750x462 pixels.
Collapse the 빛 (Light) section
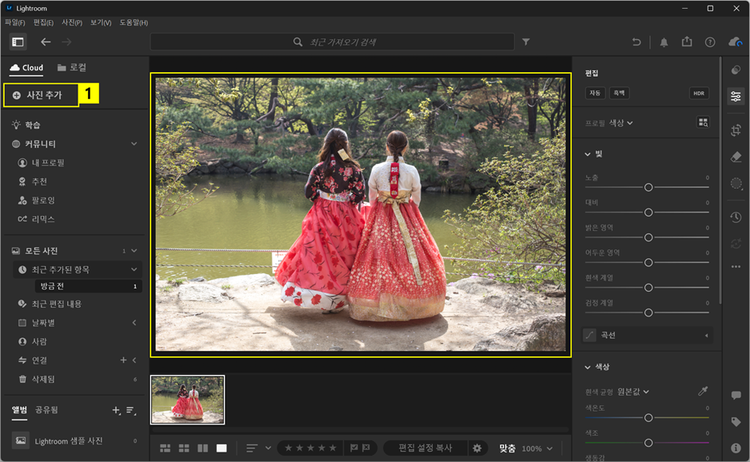[588, 154]
